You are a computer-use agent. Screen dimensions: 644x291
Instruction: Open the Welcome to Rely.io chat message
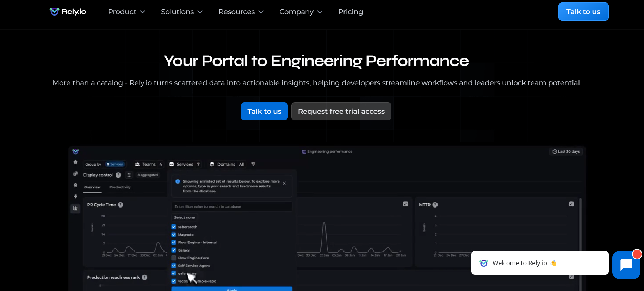click(540, 263)
